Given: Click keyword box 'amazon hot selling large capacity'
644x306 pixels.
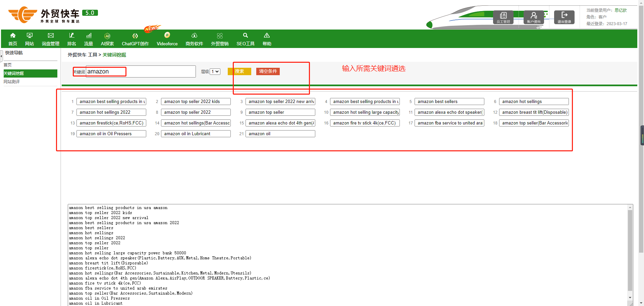Looking at the screenshot, I should (365, 112).
